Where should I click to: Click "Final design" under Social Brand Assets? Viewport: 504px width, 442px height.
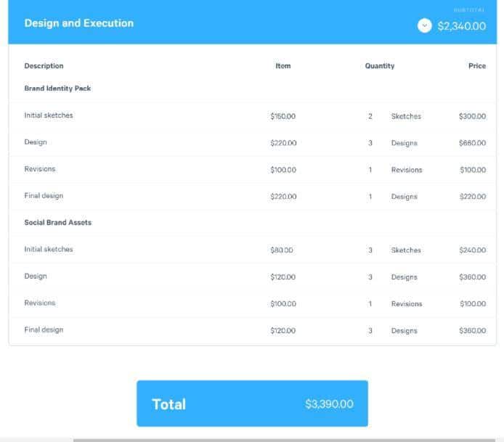pos(44,330)
